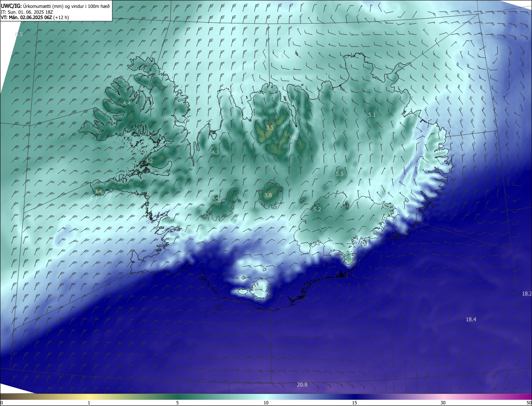532x406 pixels.
Task: Click the 5.1 value label
Action: tap(372, 115)
